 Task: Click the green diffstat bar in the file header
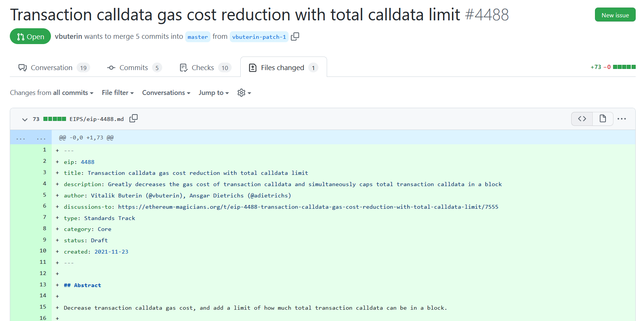tap(55, 119)
